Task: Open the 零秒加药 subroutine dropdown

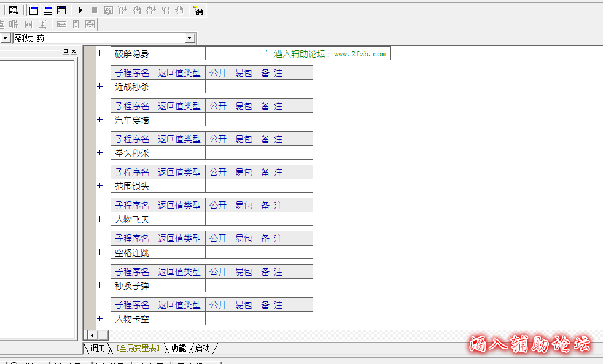Action: pyautogui.click(x=190, y=38)
